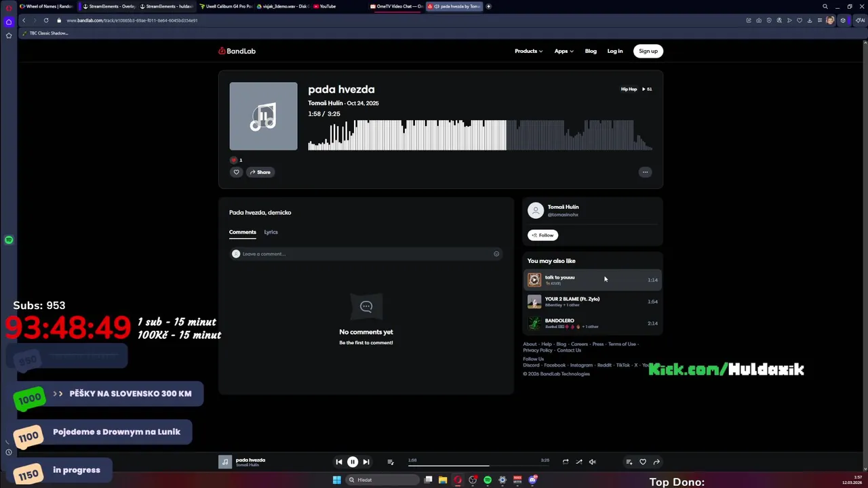Screen dimensions: 868x488
Task: Select the Comments tab
Action: click(243, 232)
